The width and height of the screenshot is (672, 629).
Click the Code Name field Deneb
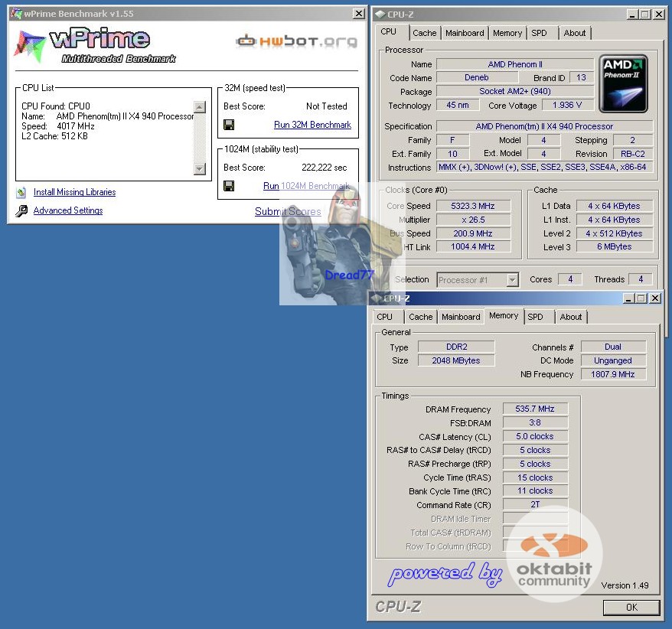(x=477, y=77)
